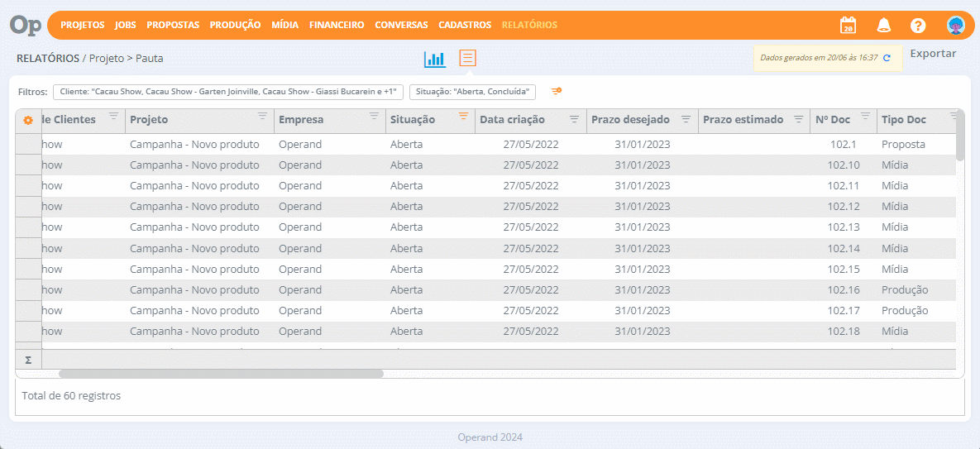Click the vertical table scrollbar thumb
Image resolution: width=980 pixels, height=449 pixels.
[960, 137]
